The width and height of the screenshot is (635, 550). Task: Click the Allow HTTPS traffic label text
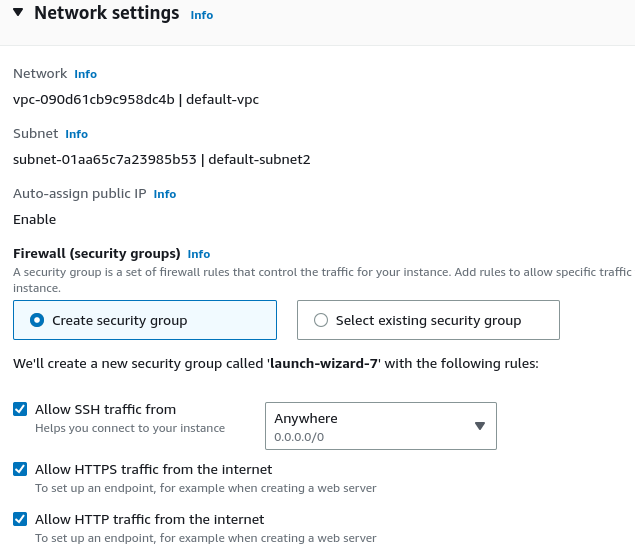click(x=153, y=469)
